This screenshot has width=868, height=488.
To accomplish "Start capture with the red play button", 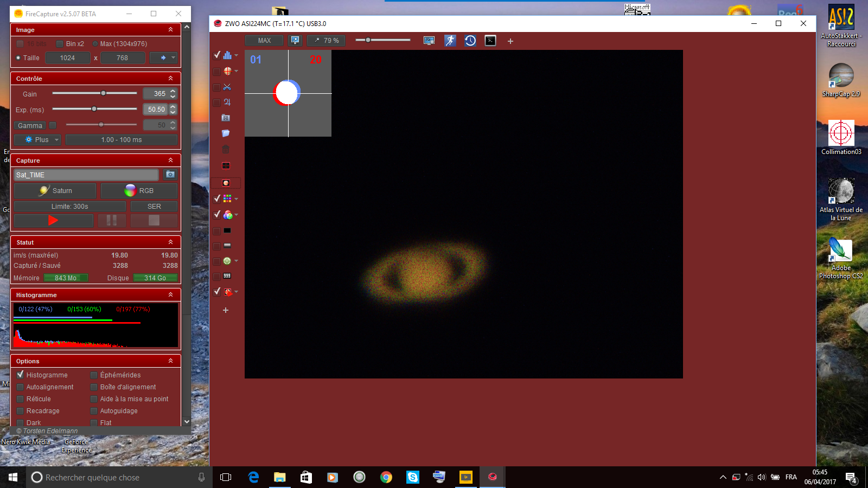I will pyautogui.click(x=53, y=220).
